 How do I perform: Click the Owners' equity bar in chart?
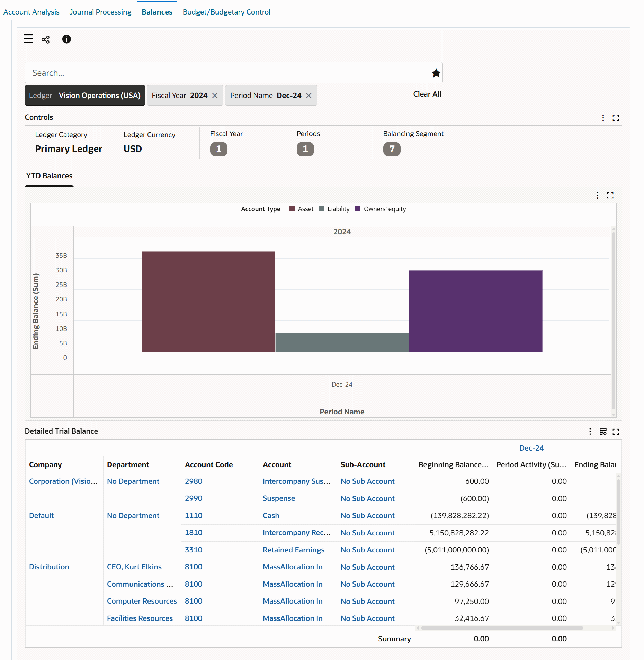[x=476, y=311]
